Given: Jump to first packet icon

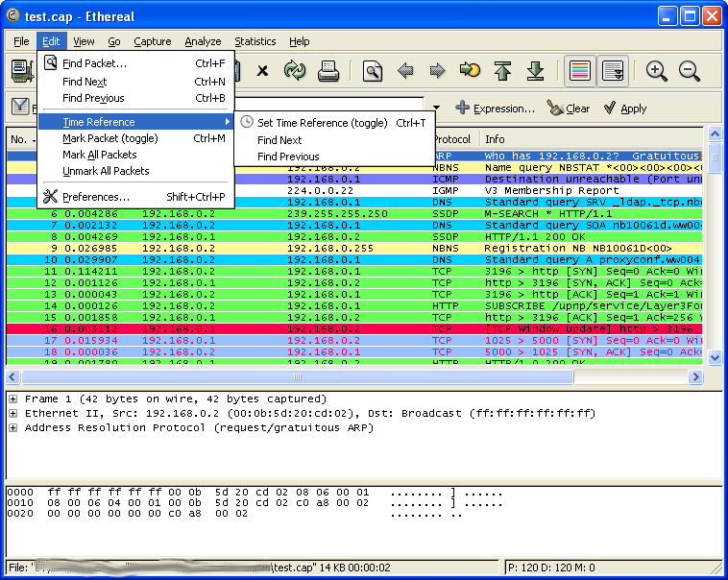Looking at the screenshot, I should pyautogui.click(x=503, y=71).
